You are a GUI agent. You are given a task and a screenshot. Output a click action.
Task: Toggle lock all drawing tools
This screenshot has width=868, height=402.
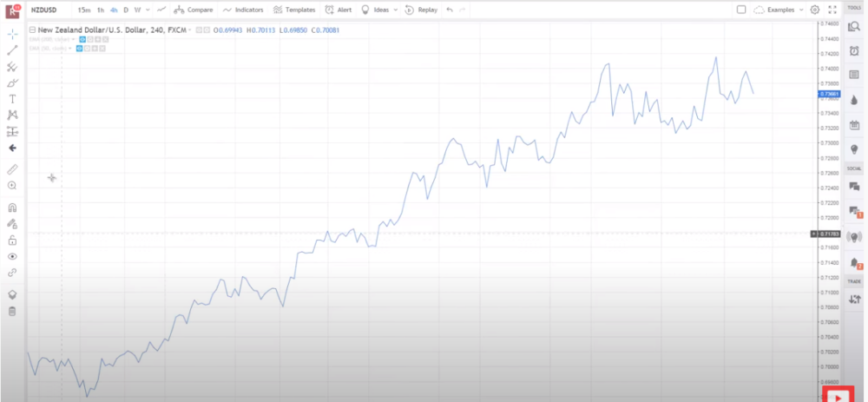pyautogui.click(x=12, y=241)
